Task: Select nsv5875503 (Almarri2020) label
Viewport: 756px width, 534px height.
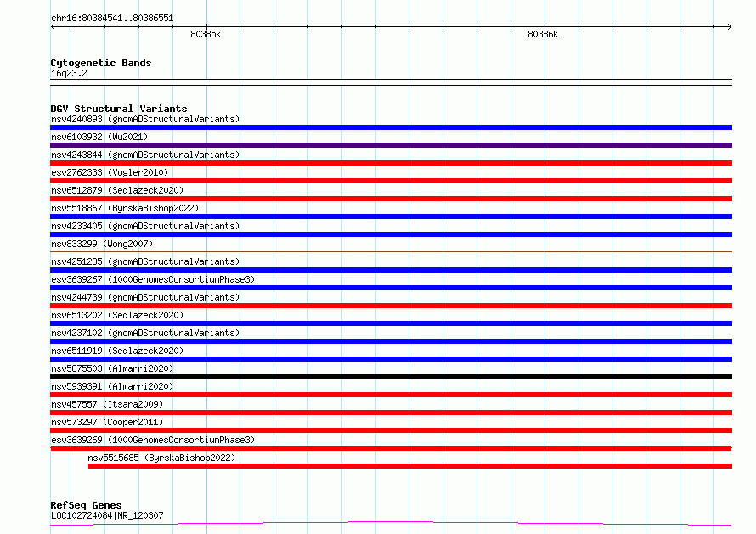Action: [112, 368]
